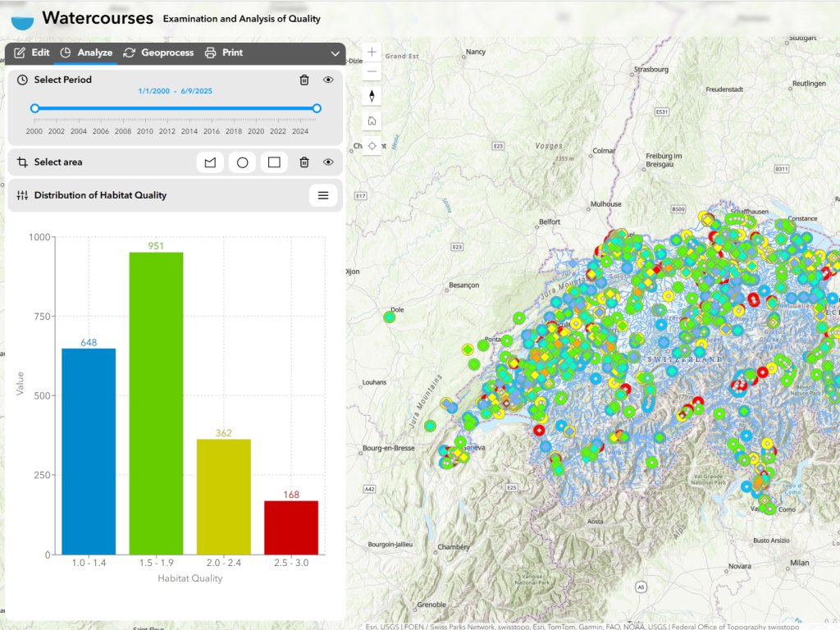
Task: Click the Milan city label on map
Action: click(799, 563)
